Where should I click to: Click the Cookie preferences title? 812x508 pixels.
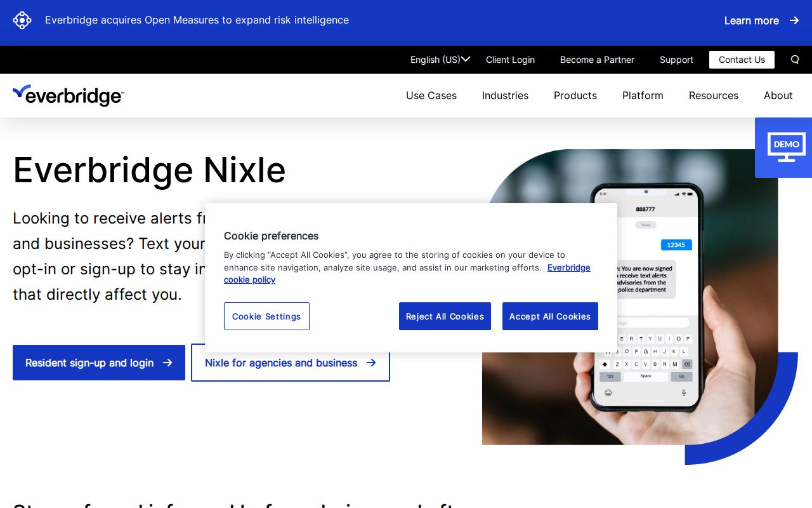tap(271, 236)
